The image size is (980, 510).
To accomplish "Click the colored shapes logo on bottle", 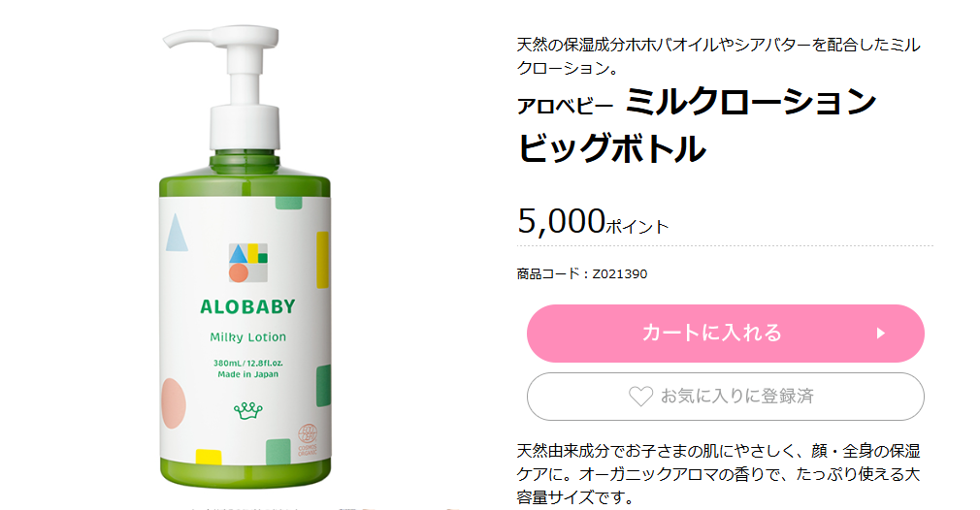I will [x=248, y=262].
